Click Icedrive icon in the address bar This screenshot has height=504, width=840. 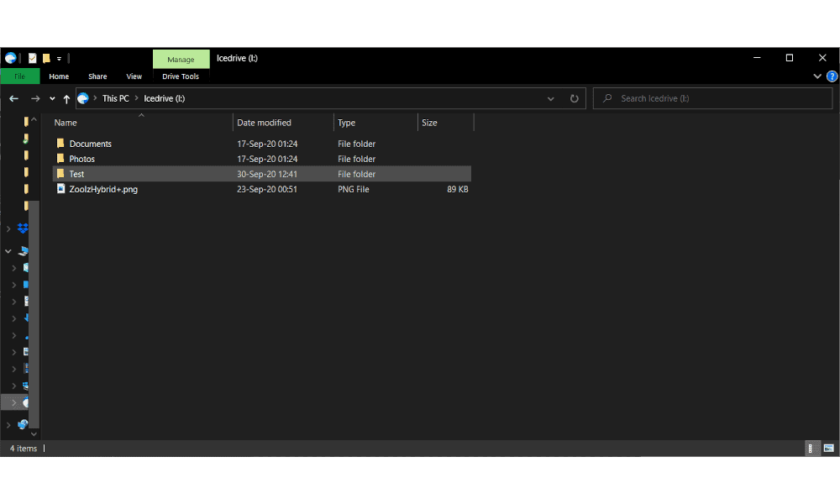click(83, 98)
